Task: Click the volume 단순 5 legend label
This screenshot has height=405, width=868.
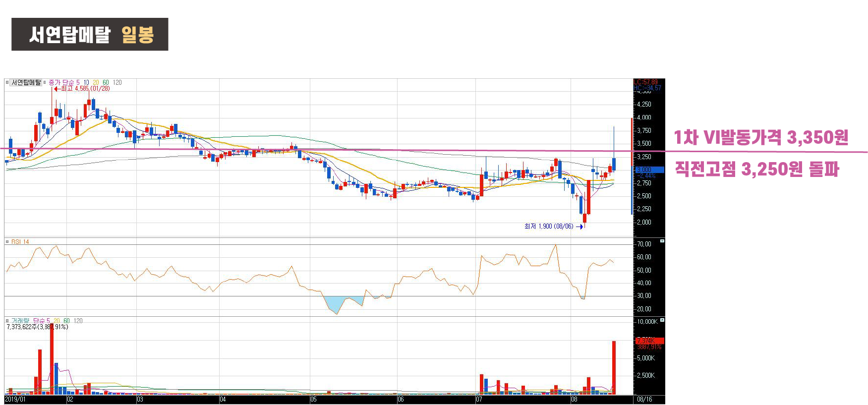Action: click(x=42, y=321)
